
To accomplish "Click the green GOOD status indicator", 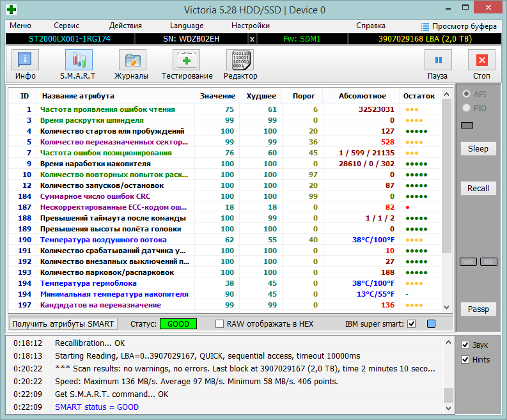I will (178, 324).
